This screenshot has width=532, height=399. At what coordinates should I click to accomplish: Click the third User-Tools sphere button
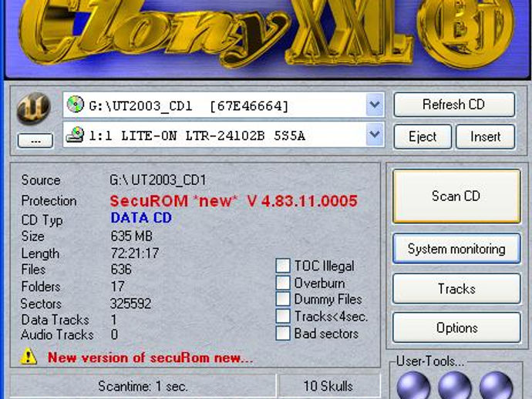click(496, 385)
